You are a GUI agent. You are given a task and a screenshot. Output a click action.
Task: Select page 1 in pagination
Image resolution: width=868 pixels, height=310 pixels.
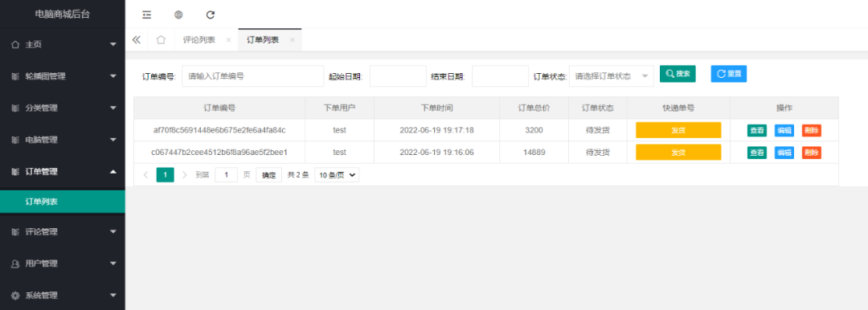[x=165, y=175]
